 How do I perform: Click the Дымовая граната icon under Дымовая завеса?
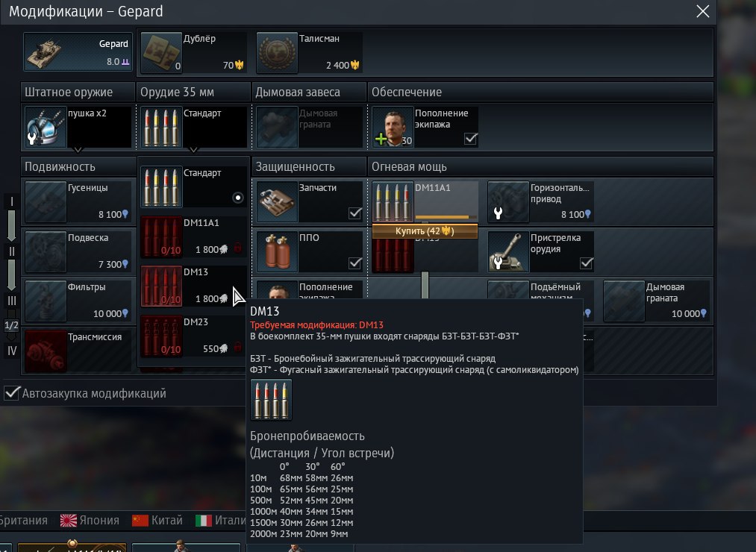pos(277,128)
